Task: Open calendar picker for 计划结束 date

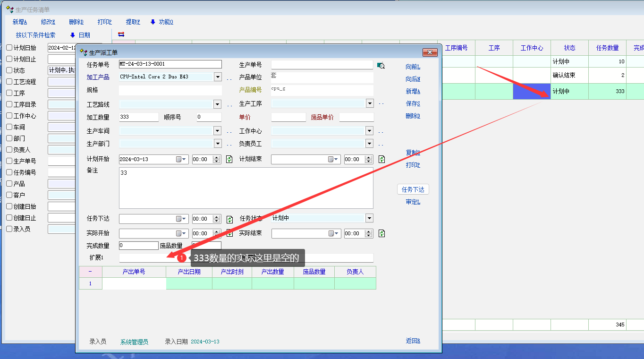Action: [333, 160]
